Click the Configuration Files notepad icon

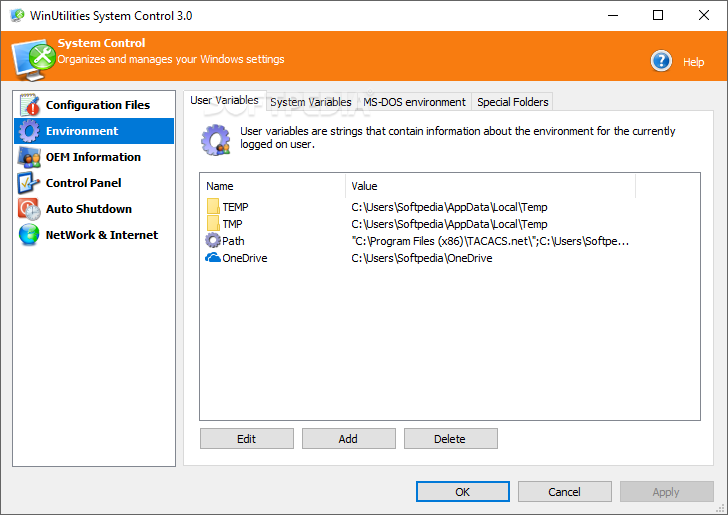click(x=30, y=105)
